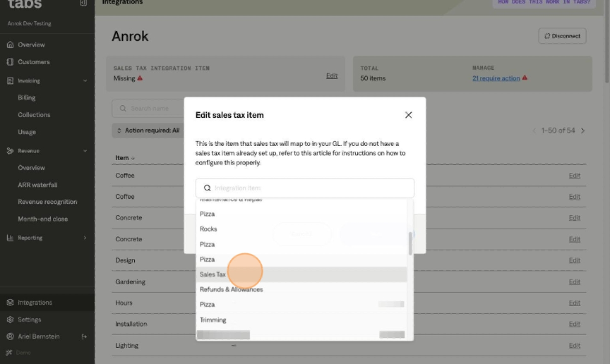Open ARR waterfall page
This screenshot has width=610, height=364.
click(x=37, y=185)
